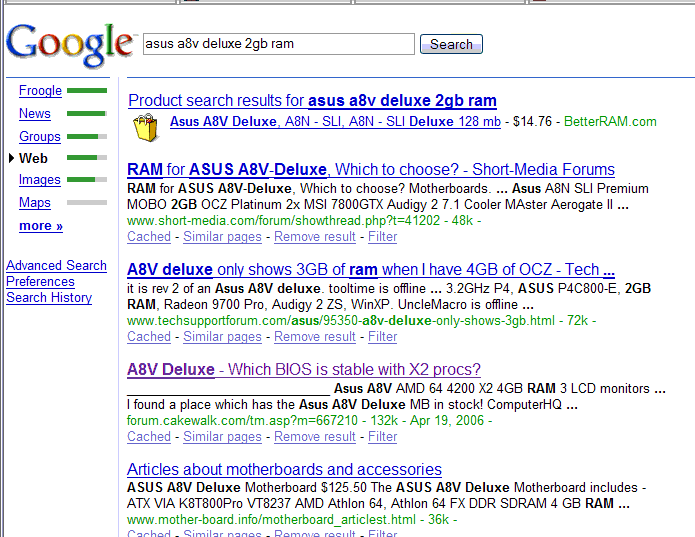Click the Groups relevance bar
The width and height of the screenshot is (695, 537).
pos(87,136)
